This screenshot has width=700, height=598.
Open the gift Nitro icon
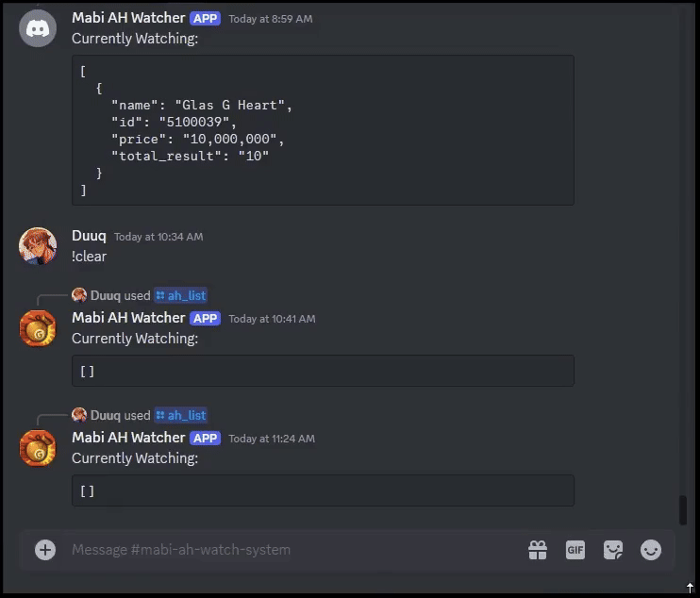pos(538,550)
